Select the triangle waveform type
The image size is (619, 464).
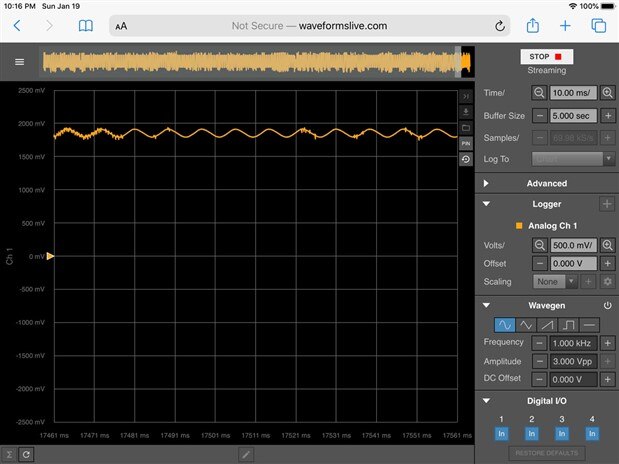pyautogui.click(x=526, y=325)
